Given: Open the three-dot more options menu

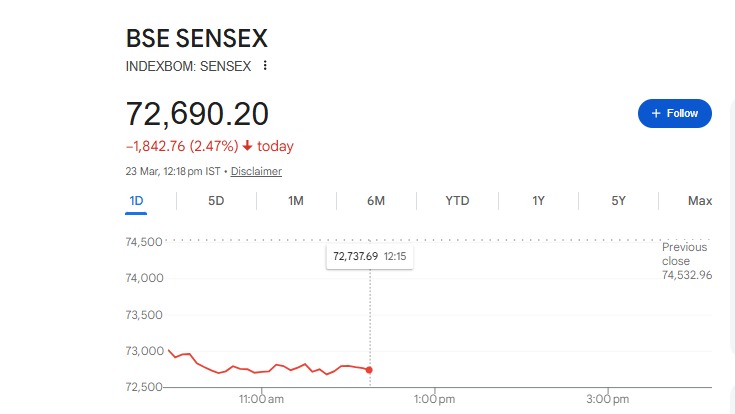Looking at the screenshot, I should click(x=265, y=66).
